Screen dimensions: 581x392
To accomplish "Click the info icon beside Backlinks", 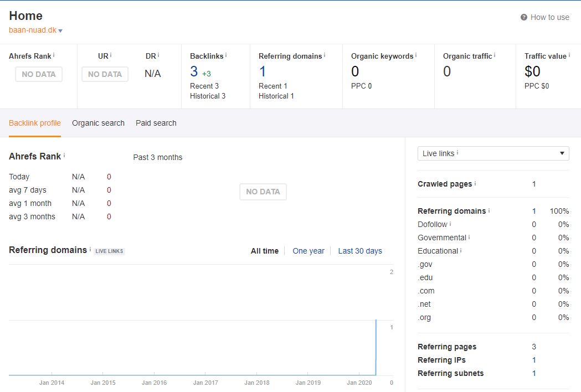I will click(x=226, y=55).
